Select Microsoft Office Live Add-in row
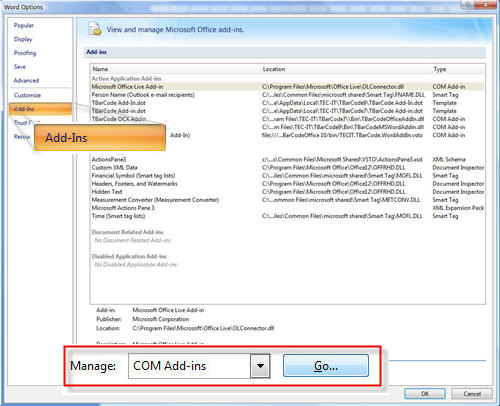 287,87
